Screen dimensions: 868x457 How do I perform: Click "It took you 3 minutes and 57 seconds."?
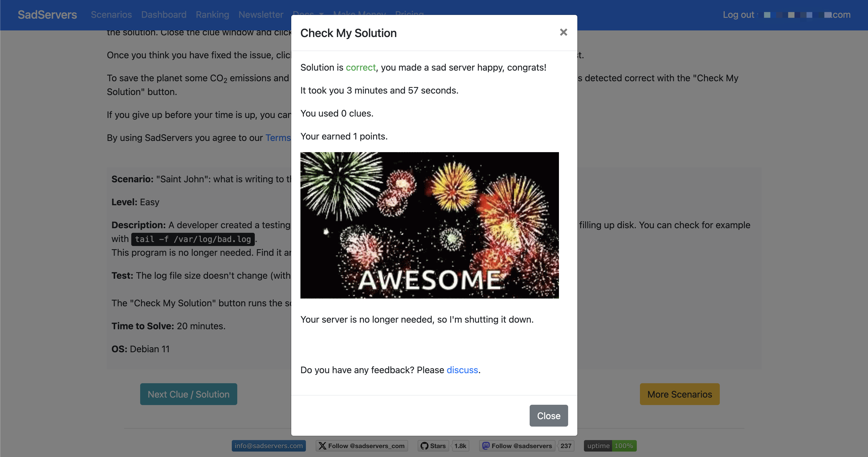(x=379, y=90)
